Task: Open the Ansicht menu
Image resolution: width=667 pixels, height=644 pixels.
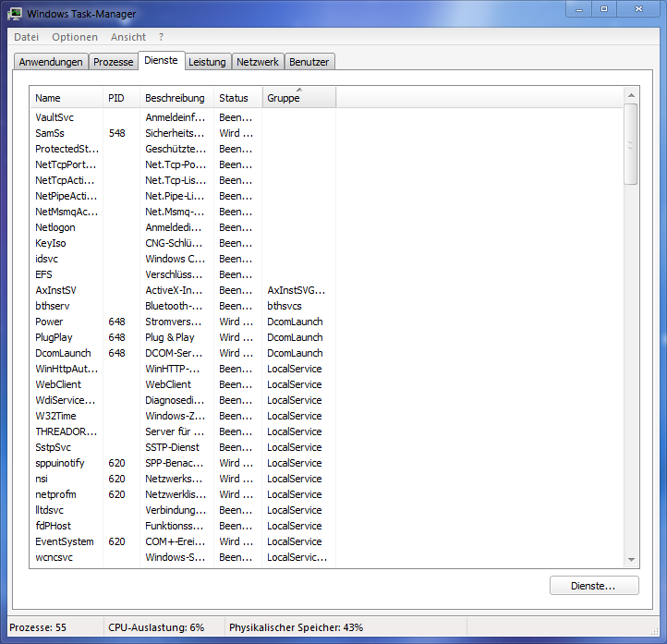Action: coord(128,37)
